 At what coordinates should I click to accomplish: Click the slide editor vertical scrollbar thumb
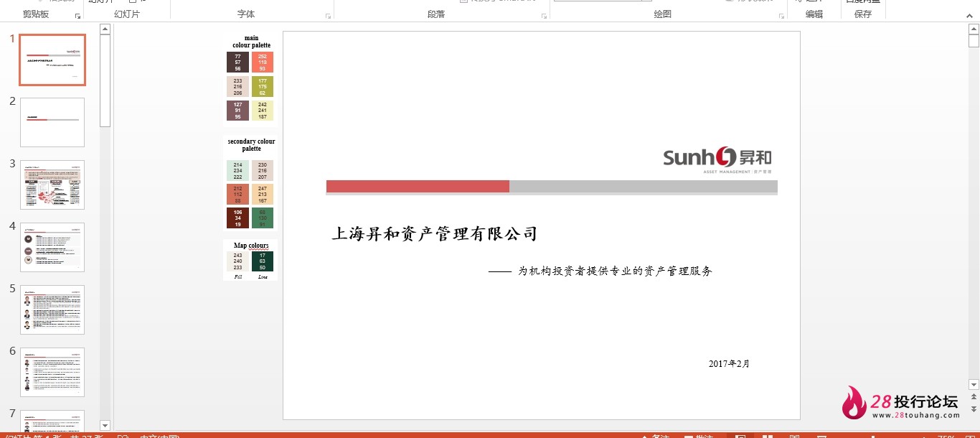point(974,41)
